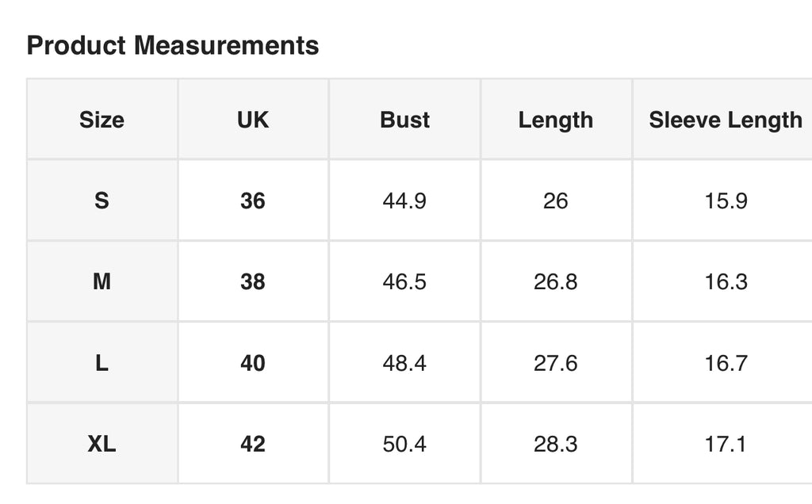The height and width of the screenshot is (504, 812).
Task: Select the 46.5 bust measurement
Action: pyautogui.click(x=404, y=282)
